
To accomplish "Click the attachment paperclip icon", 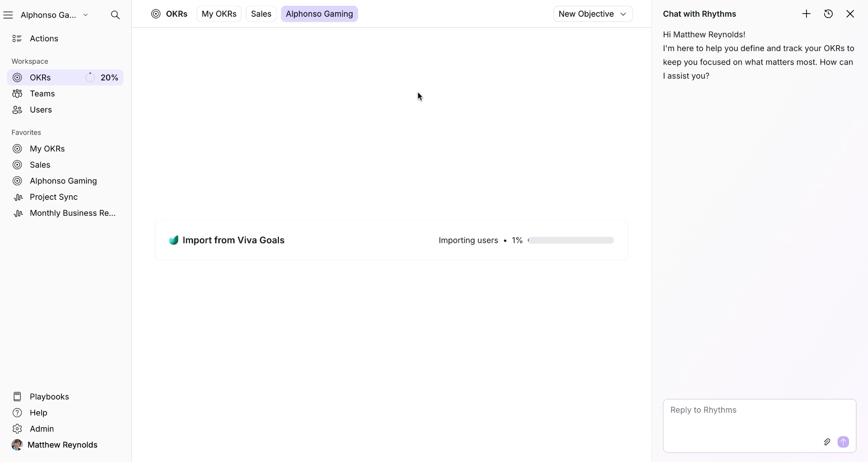I will (827, 442).
